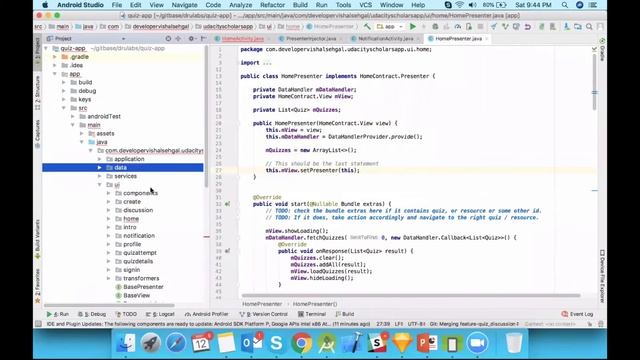Open Project panel settings gear
This screenshot has height=360, width=640.
(191, 38)
